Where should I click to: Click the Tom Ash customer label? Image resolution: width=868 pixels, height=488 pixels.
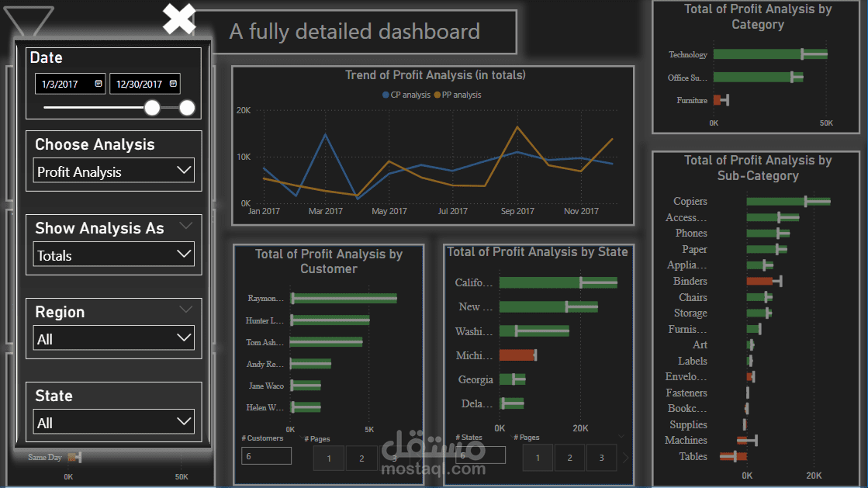[x=265, y=342]
